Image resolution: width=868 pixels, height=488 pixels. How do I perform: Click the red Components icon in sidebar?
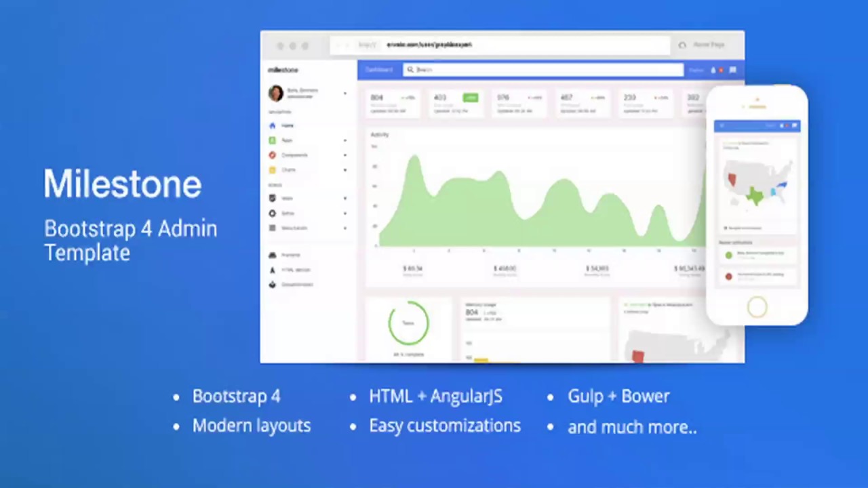click(x=273, y=155)
